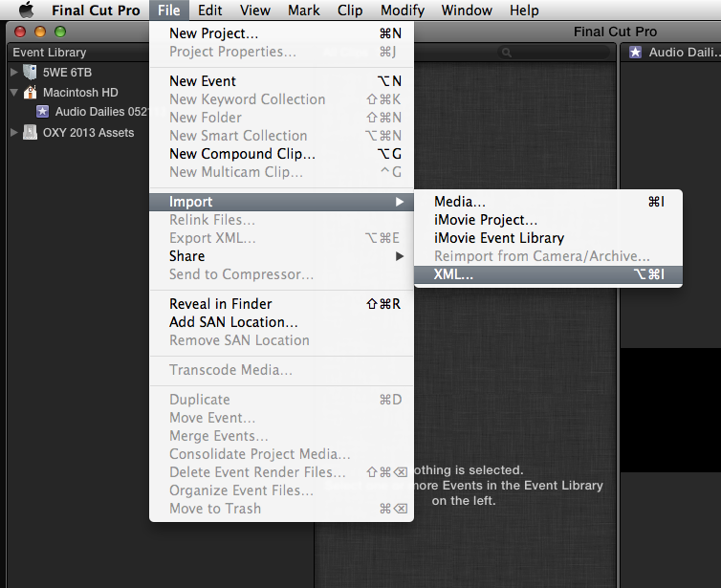Open the Help menu
Viewport: 721px width, 588px height.
(x=524, y=11)
